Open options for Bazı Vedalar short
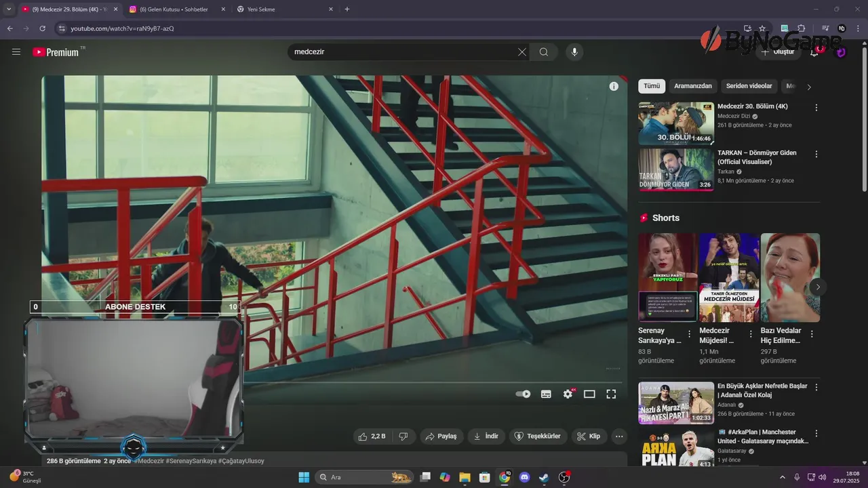This screenshot has width=868, height=488. tap(812, 334)
